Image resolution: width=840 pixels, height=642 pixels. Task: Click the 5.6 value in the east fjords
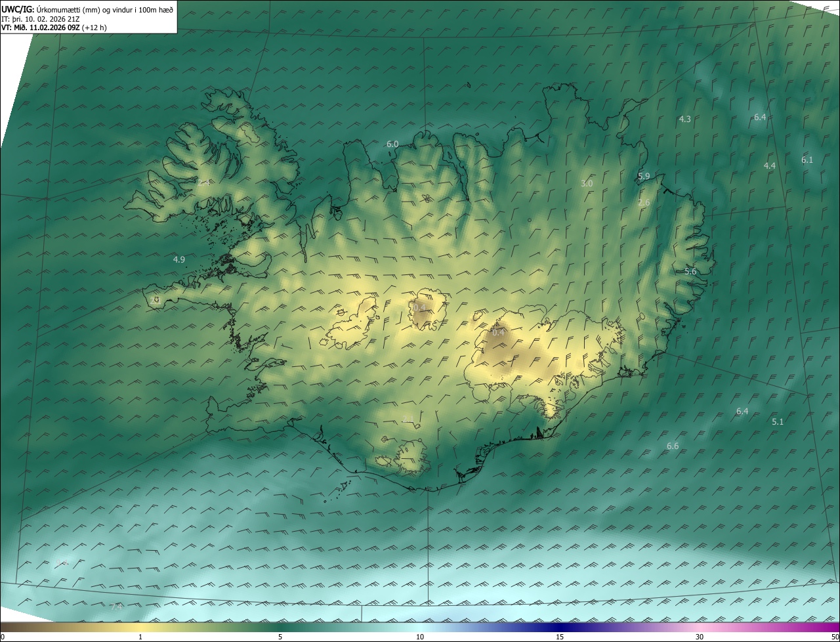click(x=690, y=271)
